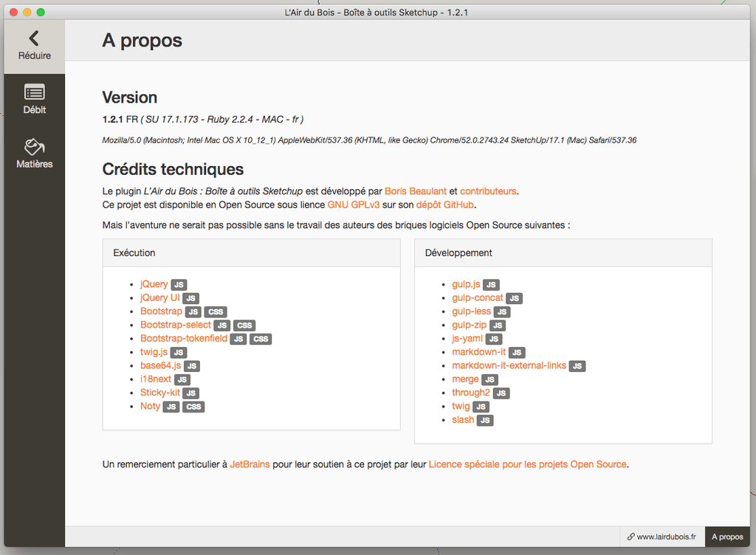Click the Exécution panel header
The height and width of the screenshot is (555, 756).
click(251, 253)
